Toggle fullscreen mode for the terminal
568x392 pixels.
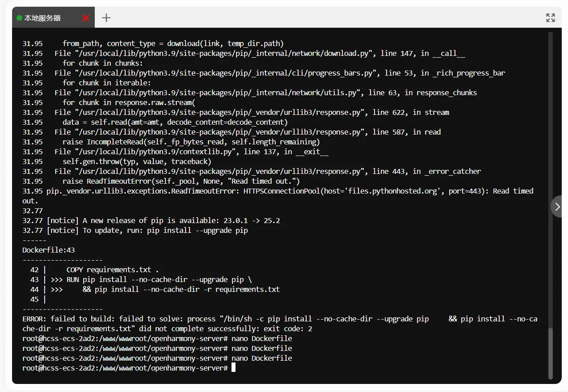[x=550, y=18]
